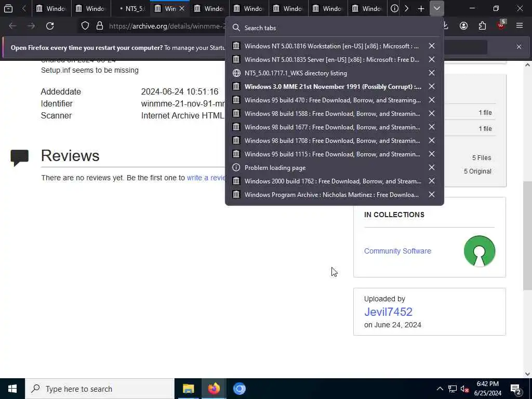This screenshot has width=532, height=399.
Task: Click the write a review link
Action: pos(206,178)
